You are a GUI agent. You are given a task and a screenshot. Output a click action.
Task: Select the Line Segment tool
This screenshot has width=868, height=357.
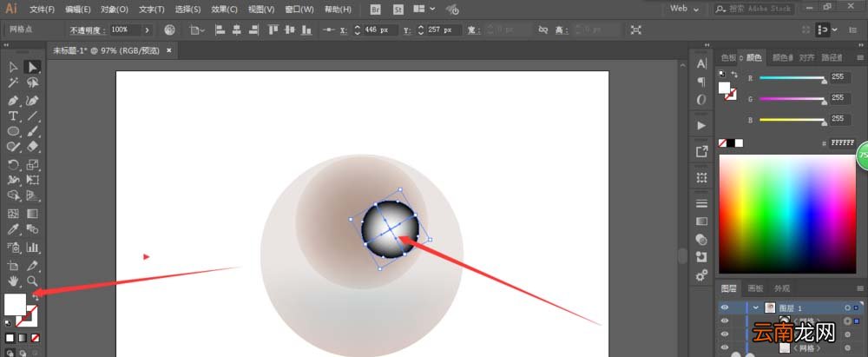(32, 116)
